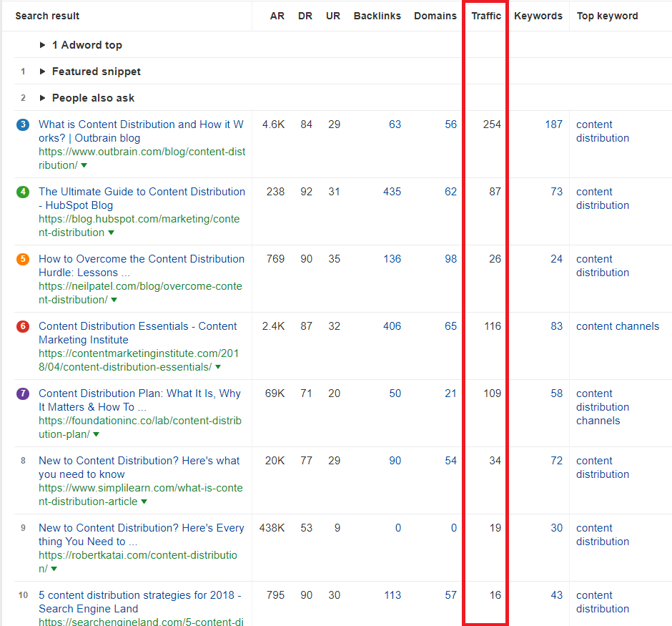Click the green position 4 badge icon
Screen dimensions: 672x626
(x=22, y=192)
